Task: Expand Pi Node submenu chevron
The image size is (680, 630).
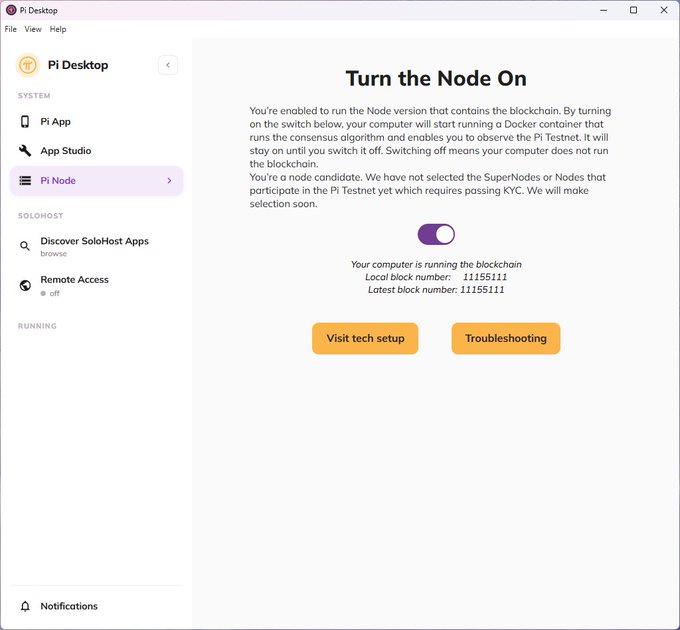Action: coord(169,180)
